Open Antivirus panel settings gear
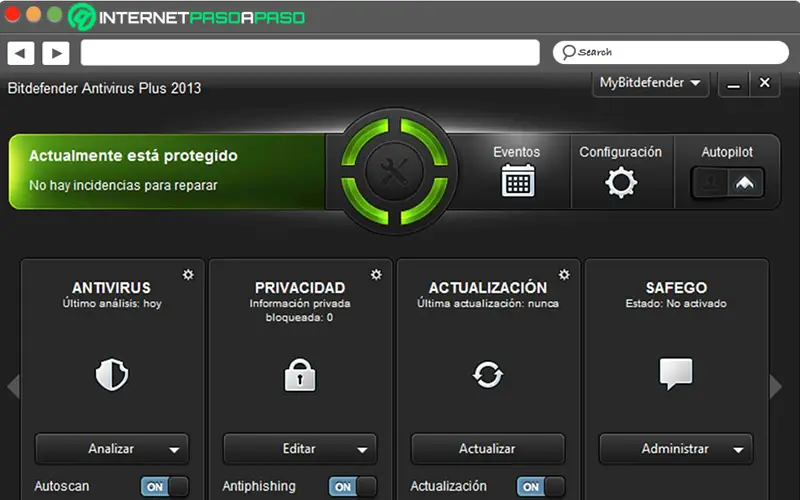The image size is (800, 500). pos(188,274)
